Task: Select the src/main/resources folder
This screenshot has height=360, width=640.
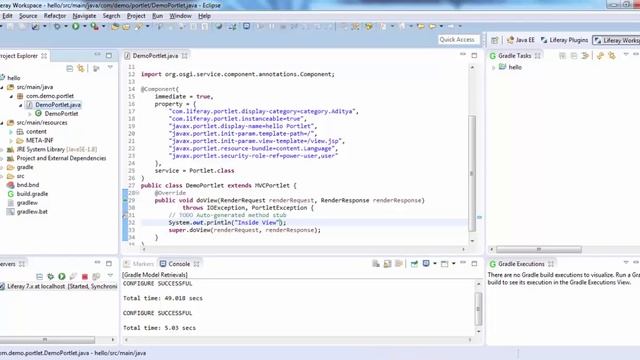Action: (x=42, y=123)
